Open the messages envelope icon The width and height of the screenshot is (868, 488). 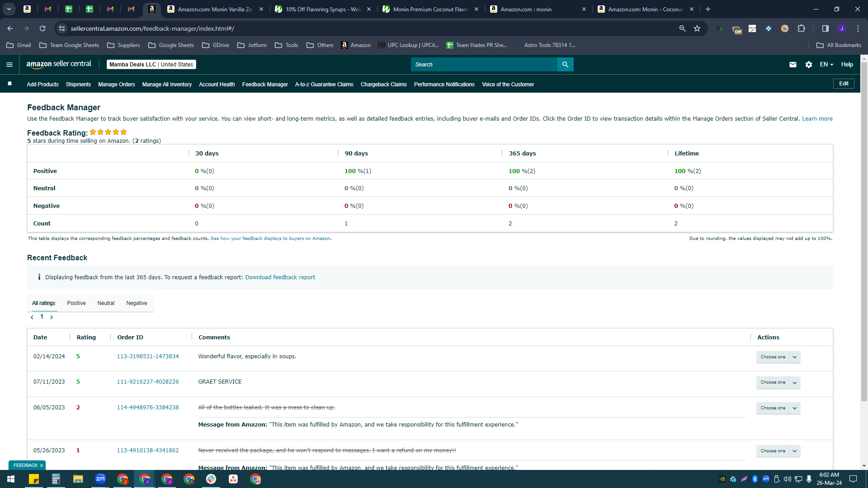[x=793, y=65]
